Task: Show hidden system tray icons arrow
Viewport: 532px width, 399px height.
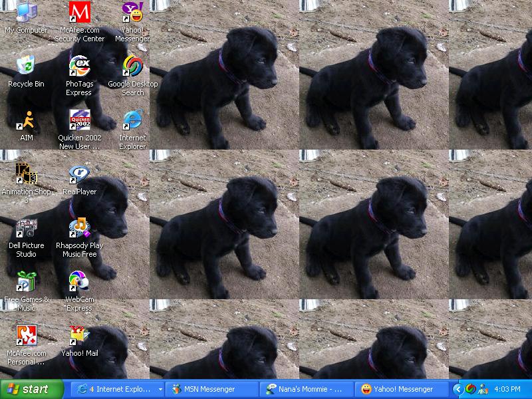Action: 458,389
